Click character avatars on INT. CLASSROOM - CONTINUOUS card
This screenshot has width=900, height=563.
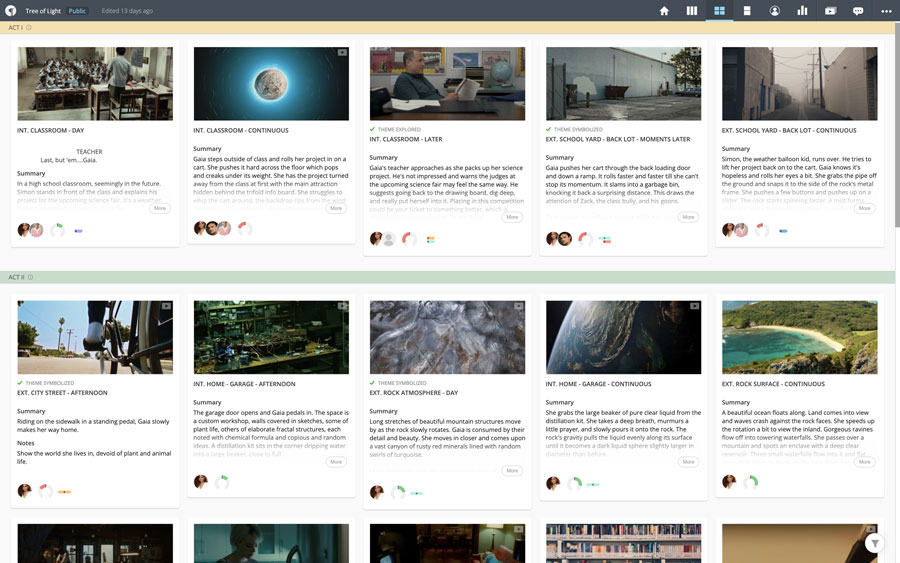212,228
